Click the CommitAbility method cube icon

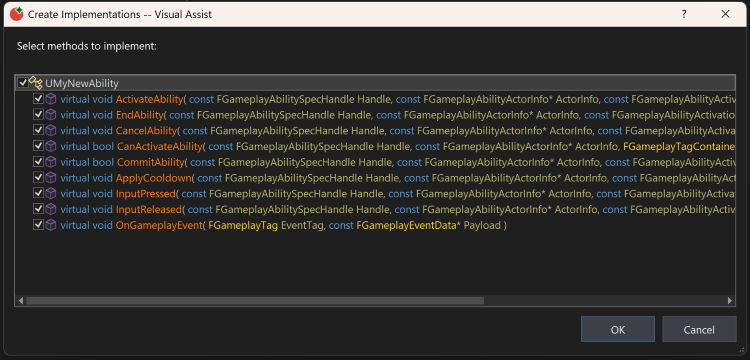tap(51, 162)
